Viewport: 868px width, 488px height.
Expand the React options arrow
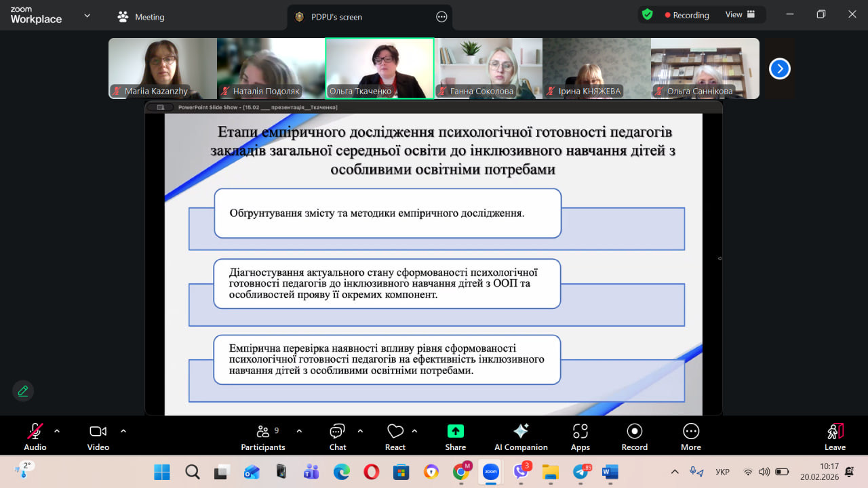[x=414, y=430]
